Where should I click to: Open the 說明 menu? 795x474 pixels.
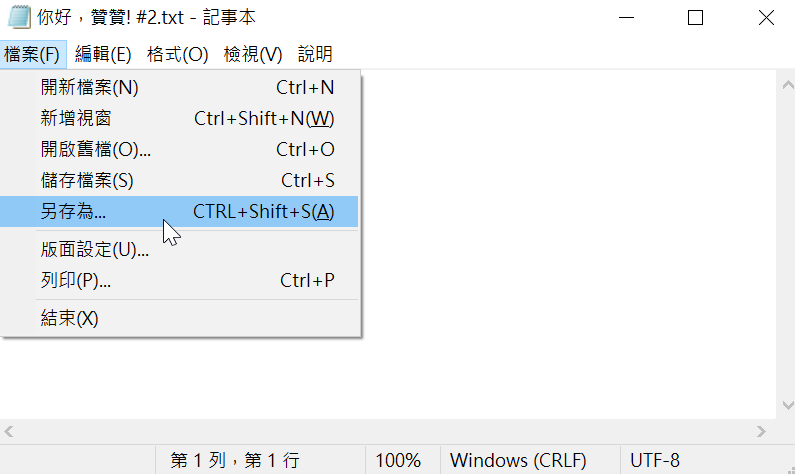tap(315, 54)
